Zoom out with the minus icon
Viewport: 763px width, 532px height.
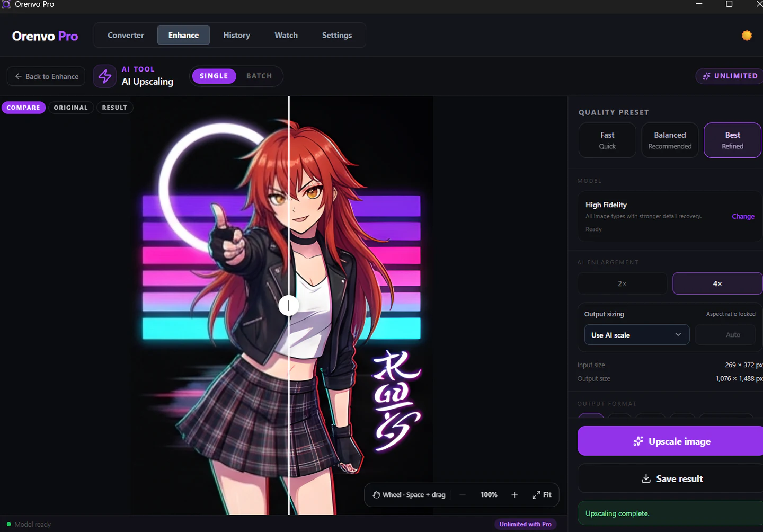tap(463, 495)
